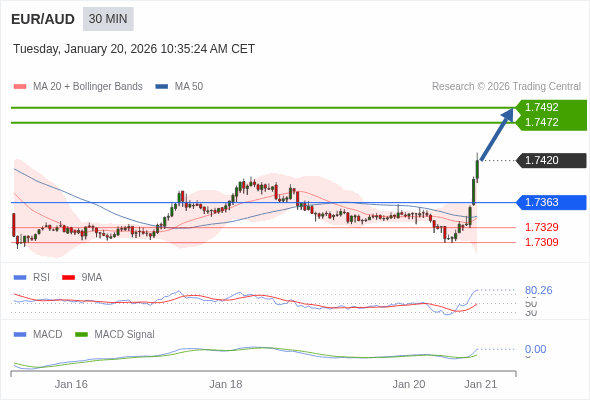The image size is (590, 400).
Task: Click the 9MA legend label
Action: (92, 278)
